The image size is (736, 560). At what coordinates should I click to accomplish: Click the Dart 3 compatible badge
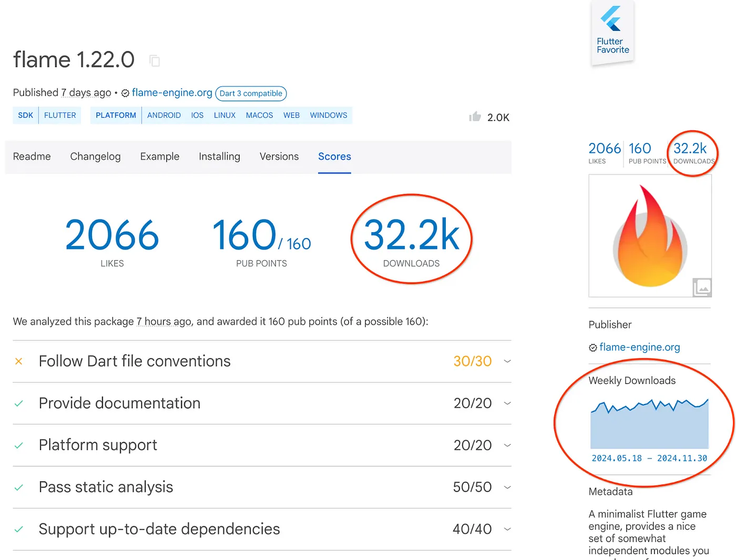pyautogui.click(x=251, y=94)
